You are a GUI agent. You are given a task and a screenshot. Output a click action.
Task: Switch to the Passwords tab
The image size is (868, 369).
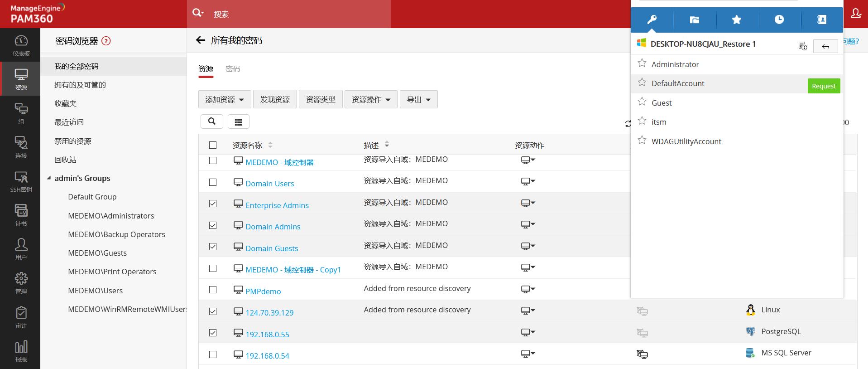point(233,69)
